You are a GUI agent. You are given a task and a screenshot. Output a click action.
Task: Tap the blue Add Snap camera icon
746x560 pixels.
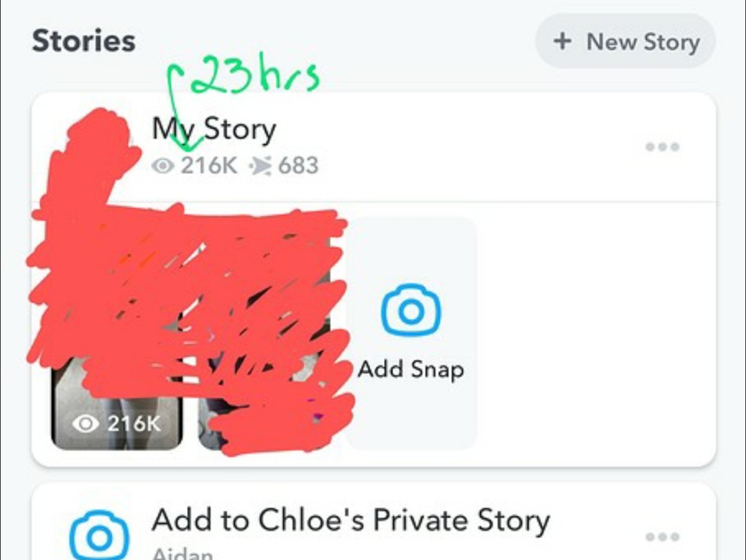(x=411, y=310)
